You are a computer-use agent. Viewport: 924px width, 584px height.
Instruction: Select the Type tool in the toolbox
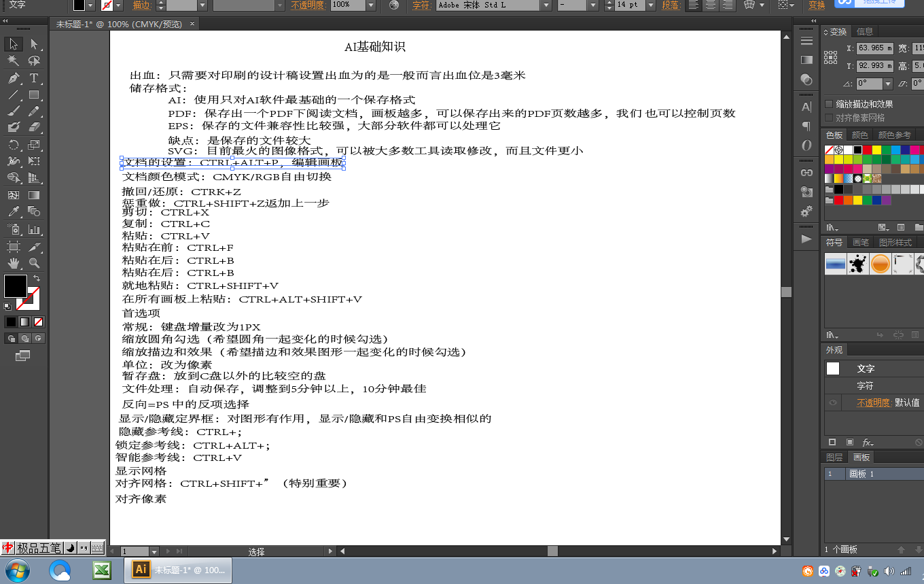pyautogui.click(x=34, y=78)
